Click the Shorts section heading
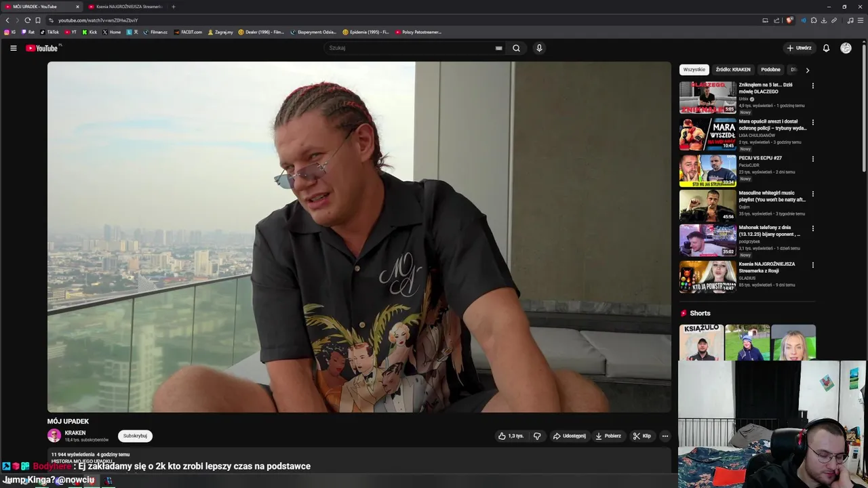The image size is (868, 488). (700, 313)
